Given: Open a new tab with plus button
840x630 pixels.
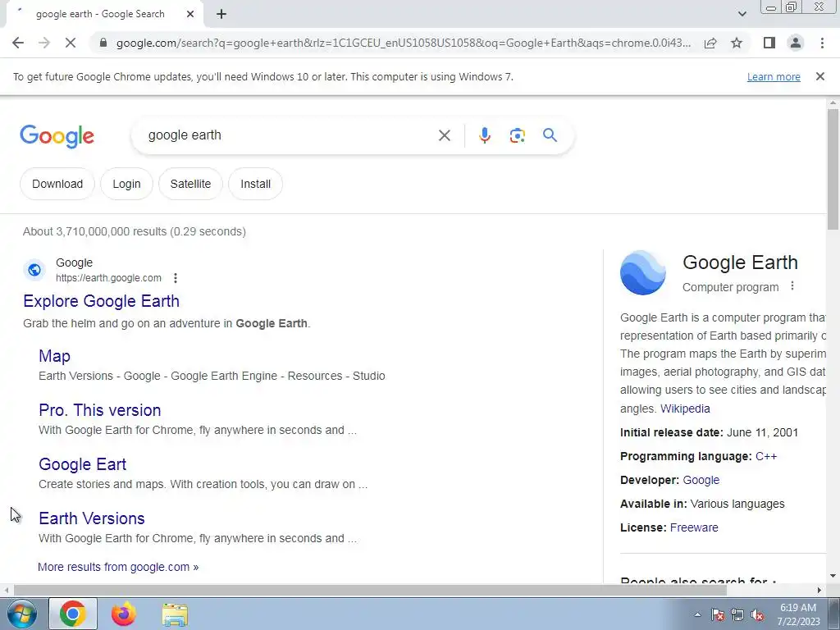Looking at the screenshot, I should [221, 15].
